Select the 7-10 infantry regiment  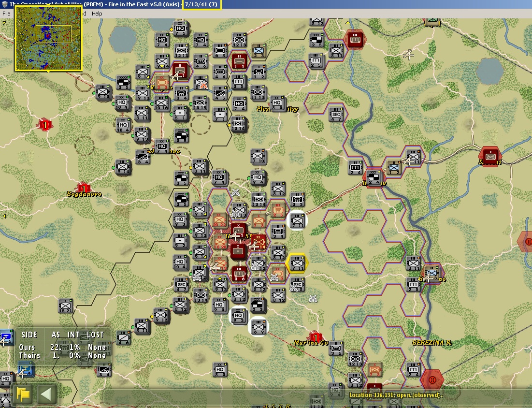tap(258, 157)
